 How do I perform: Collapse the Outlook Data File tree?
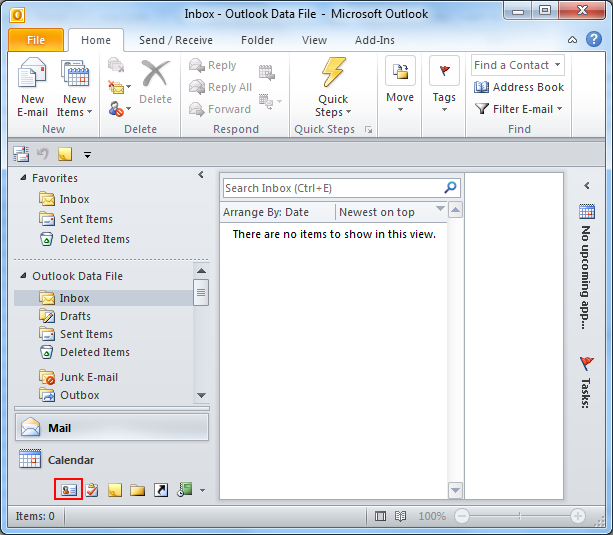tap(23, 276)
